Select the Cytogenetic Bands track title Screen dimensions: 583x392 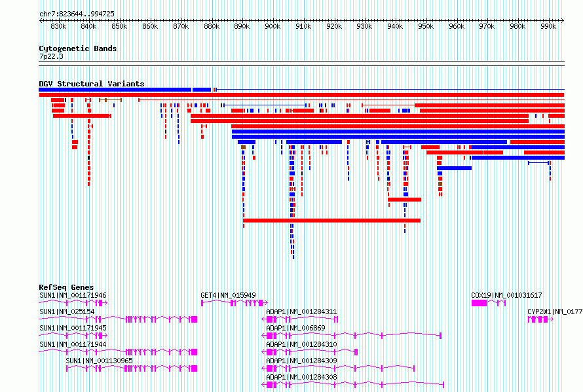pos(78,48)
